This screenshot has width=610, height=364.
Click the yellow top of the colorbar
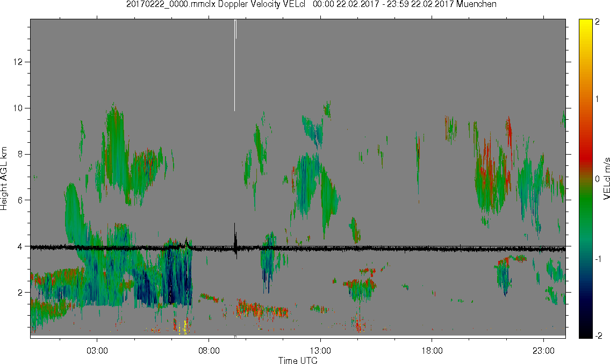[585, 23]
